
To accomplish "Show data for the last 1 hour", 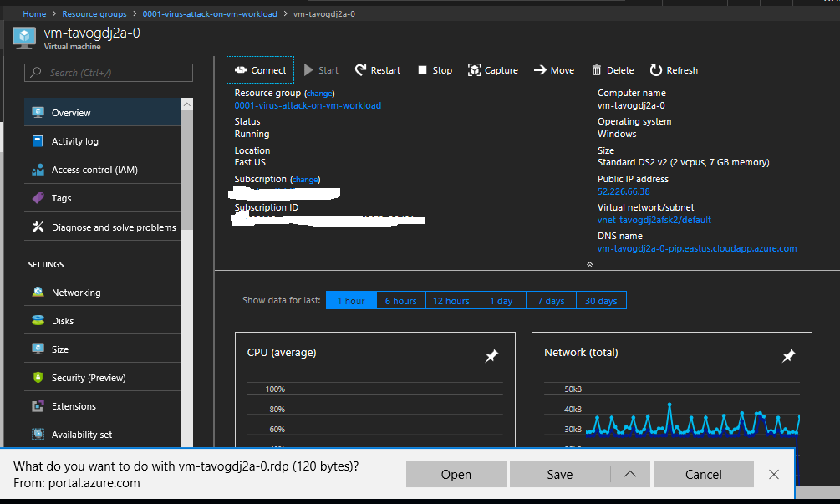I will click(x=351, y=300).
